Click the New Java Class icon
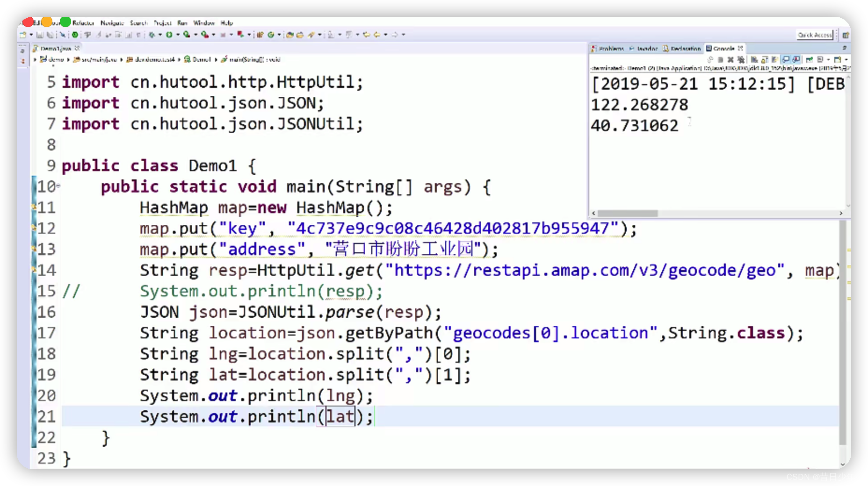This screenshot has height=486, width=868. point(271,35)
